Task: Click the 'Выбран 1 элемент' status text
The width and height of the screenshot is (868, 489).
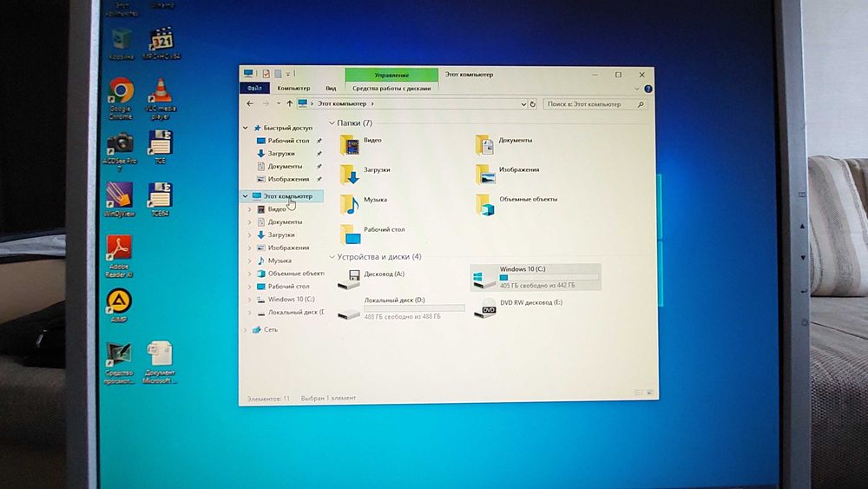Action: (x=328, y=398)
